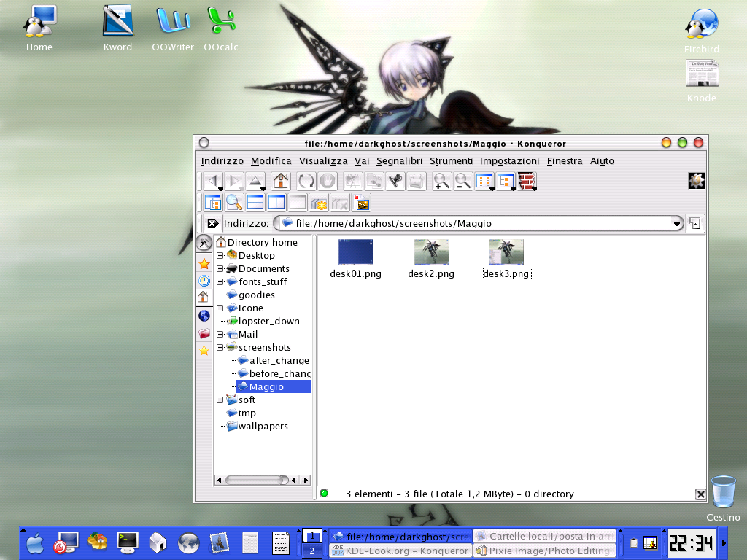Open the tree view mode dropdown button
Image resolution: width=747 pixels, height=560 pixels.
[x=506, y=181]
